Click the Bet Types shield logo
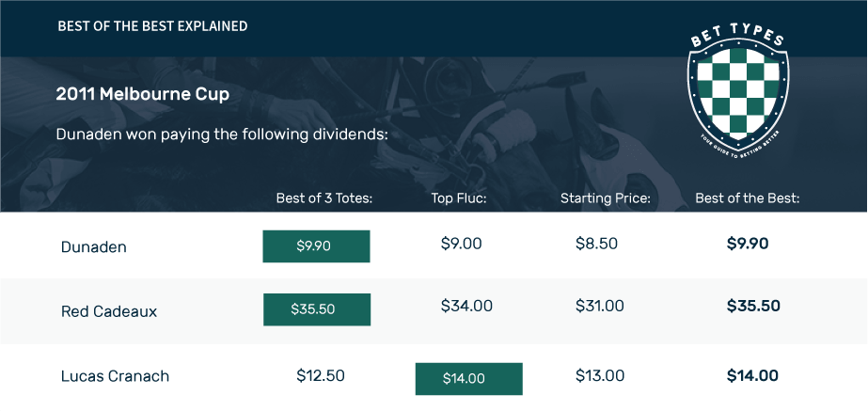 pos(738,88)
